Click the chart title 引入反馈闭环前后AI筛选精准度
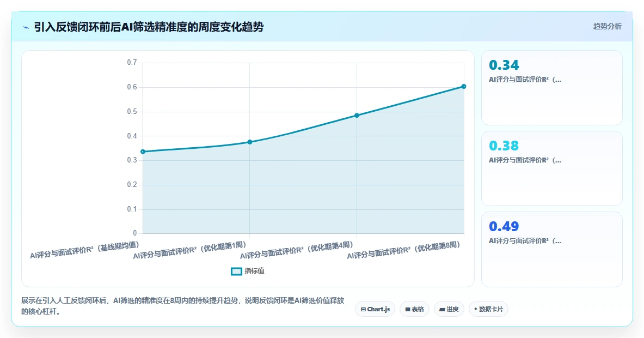Viewport: 644px width, 338px height. coord(149,27)
